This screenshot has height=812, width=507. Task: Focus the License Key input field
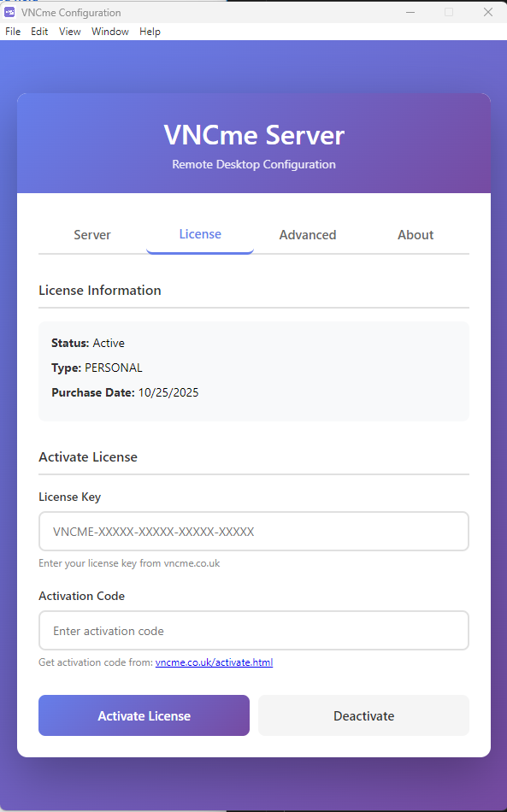pos(253,531)
